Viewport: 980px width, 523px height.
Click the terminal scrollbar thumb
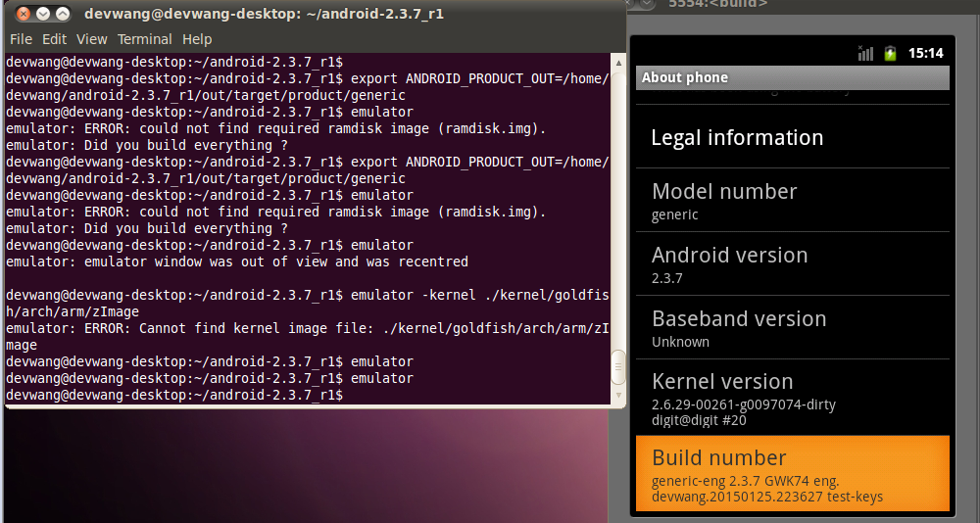tap(618, 367)
